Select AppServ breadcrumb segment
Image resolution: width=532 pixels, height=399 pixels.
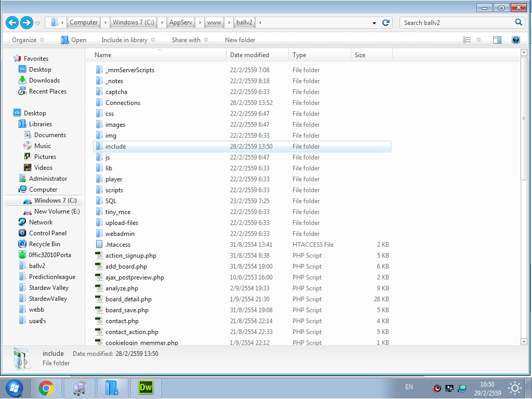pos(180,22)
